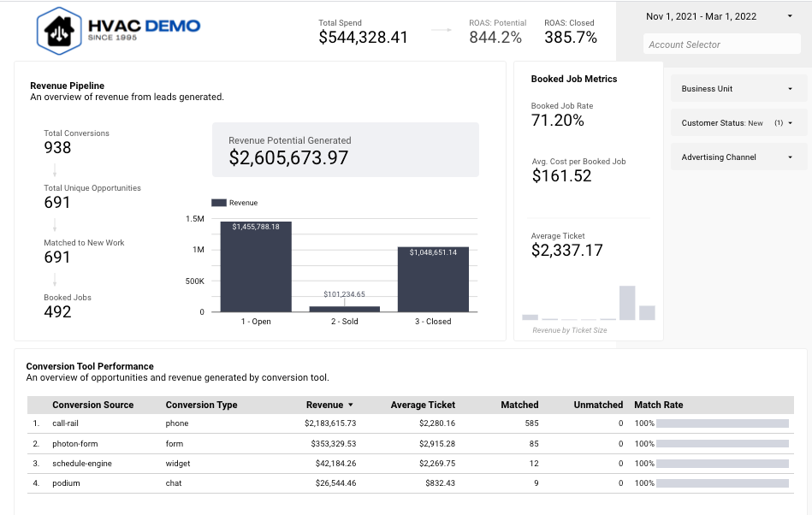Click the Total Conversions value 938
The image size is (812, 515).
(57, 147)
